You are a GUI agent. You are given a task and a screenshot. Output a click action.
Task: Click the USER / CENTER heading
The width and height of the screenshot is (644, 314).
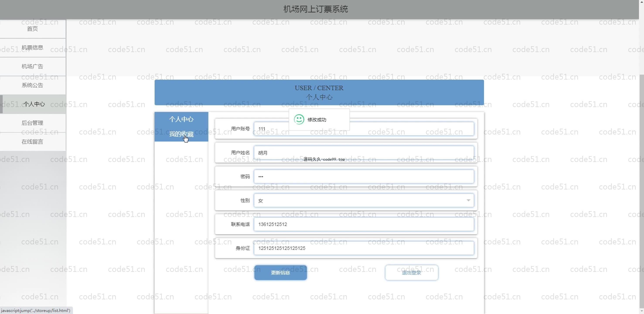coord(319,88)
